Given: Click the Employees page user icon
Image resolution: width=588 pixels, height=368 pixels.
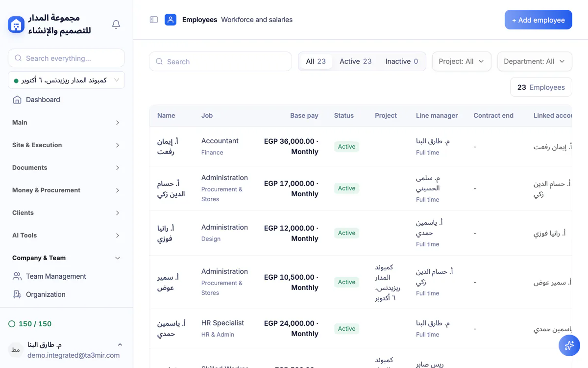Looking at the screenshot, I should 171,20.
